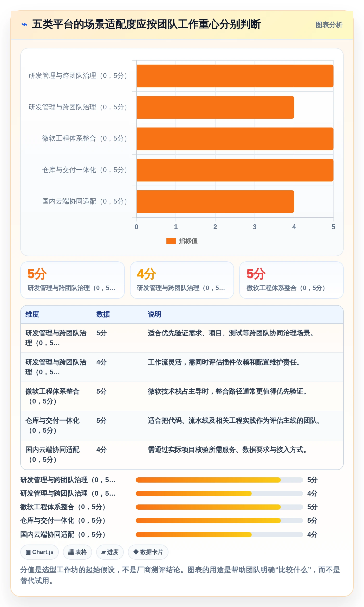Select the 微软工程体系整合 chart bar
364x607 pixels.
[235, 139]
